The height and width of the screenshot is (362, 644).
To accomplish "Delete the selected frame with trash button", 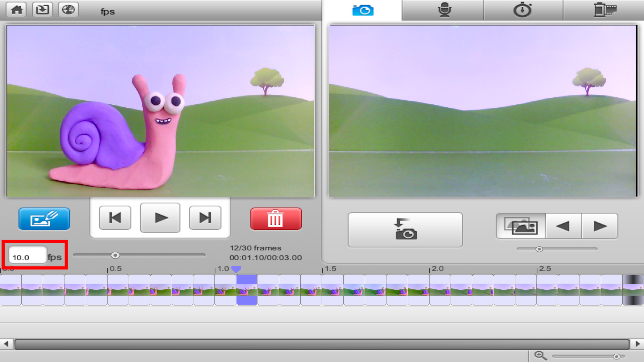I will 276,219.
